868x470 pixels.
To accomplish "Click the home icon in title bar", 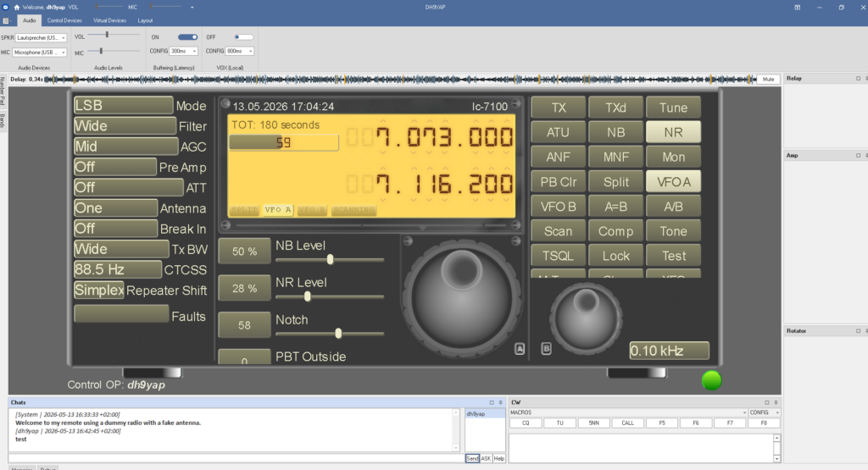I will 17,7.
